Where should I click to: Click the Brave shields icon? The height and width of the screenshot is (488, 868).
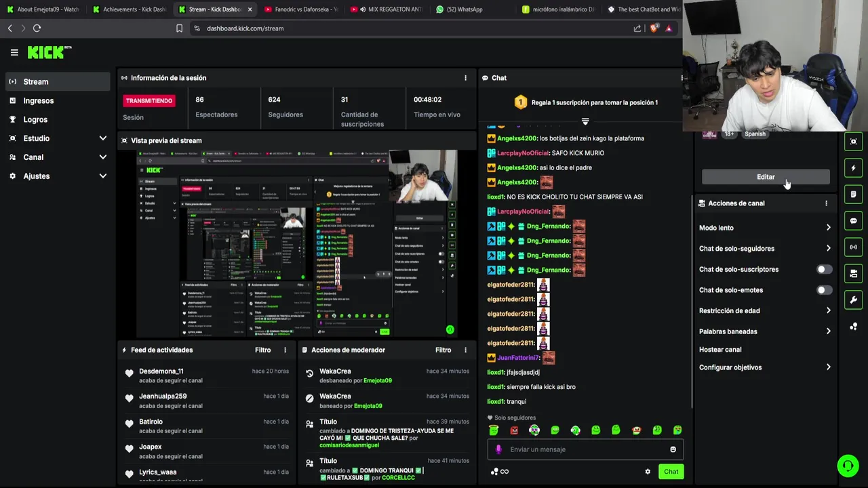point(654,28)
